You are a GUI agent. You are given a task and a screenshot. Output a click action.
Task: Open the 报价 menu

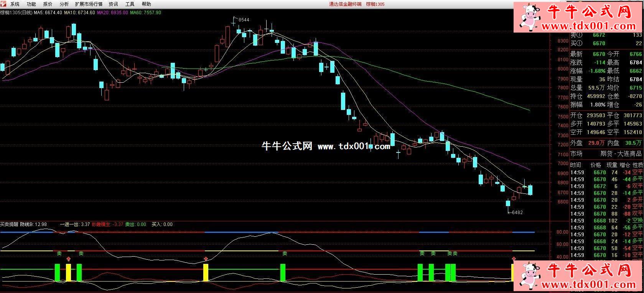coord(48,4)
